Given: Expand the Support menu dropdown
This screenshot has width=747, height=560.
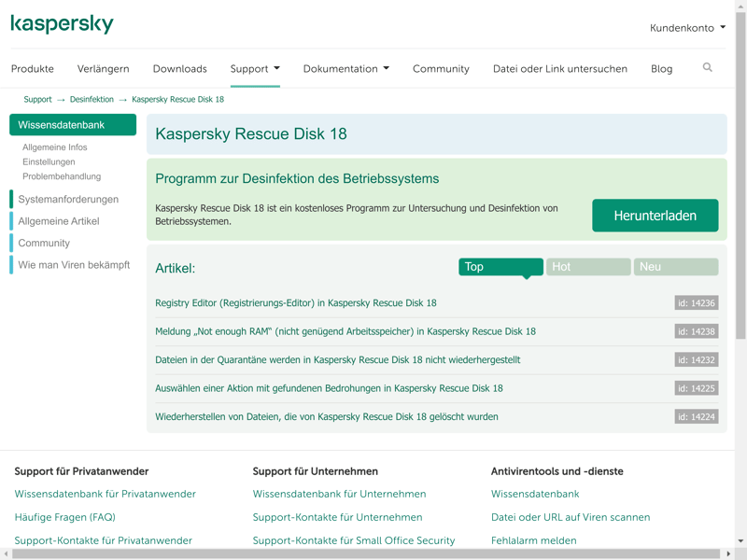Looking at the screenshot, I should coord(255,68).
